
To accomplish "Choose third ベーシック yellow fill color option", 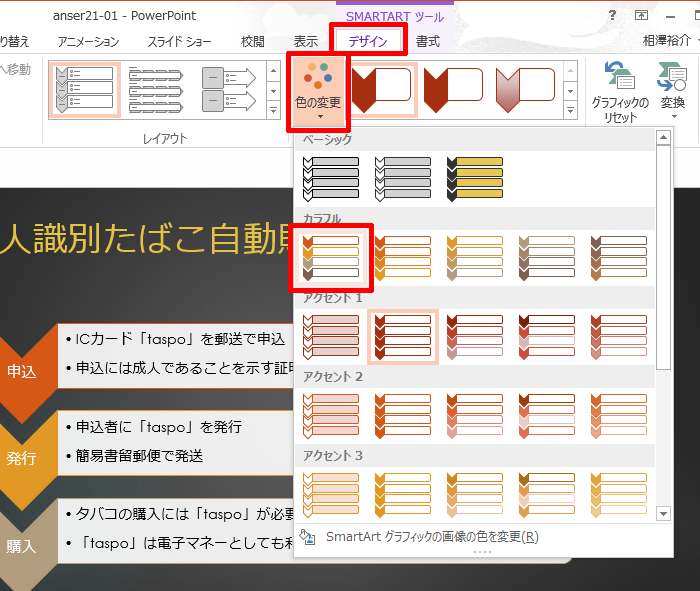I will 475,179.
